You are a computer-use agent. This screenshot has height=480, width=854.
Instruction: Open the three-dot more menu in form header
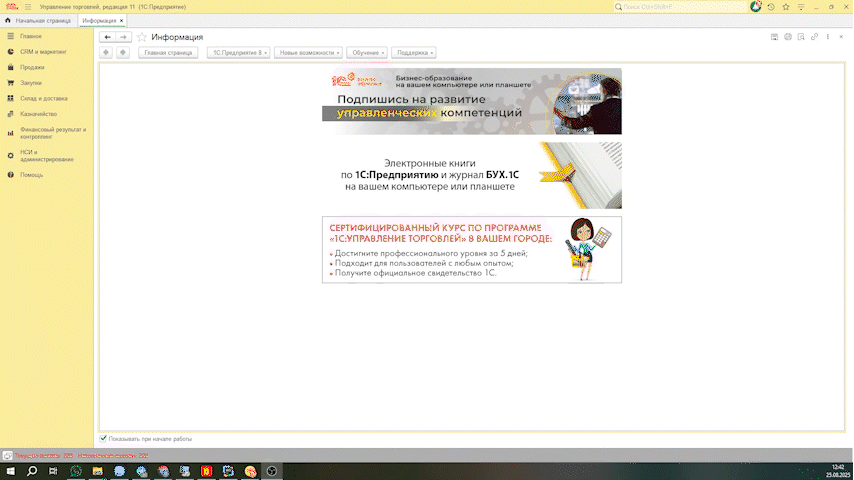(x=828, y=37)
